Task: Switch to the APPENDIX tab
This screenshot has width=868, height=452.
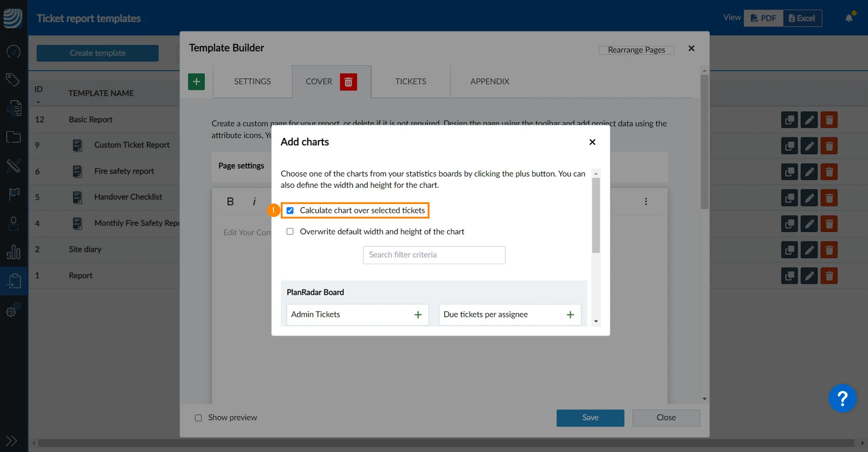Action: 490,81
